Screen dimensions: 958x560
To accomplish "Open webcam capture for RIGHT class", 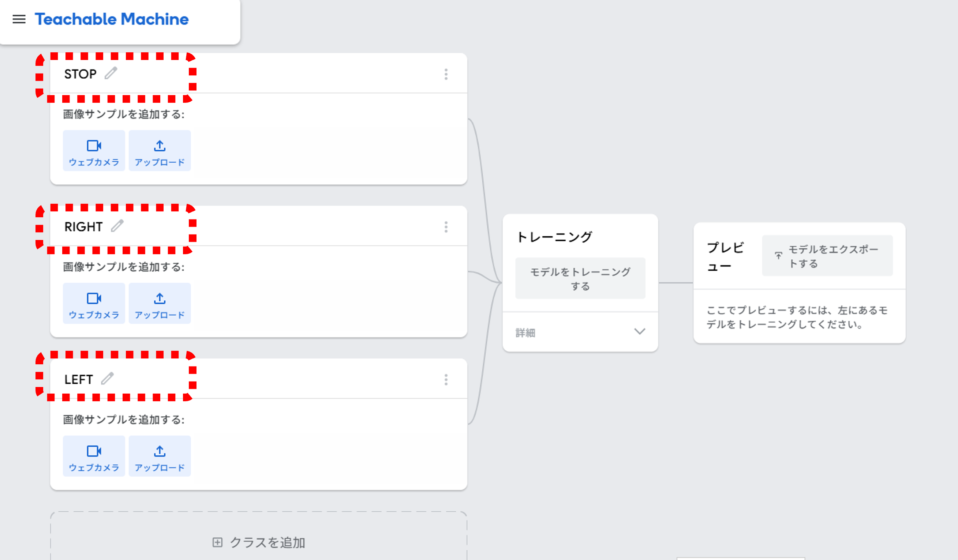I will click(x=94, y=304).
